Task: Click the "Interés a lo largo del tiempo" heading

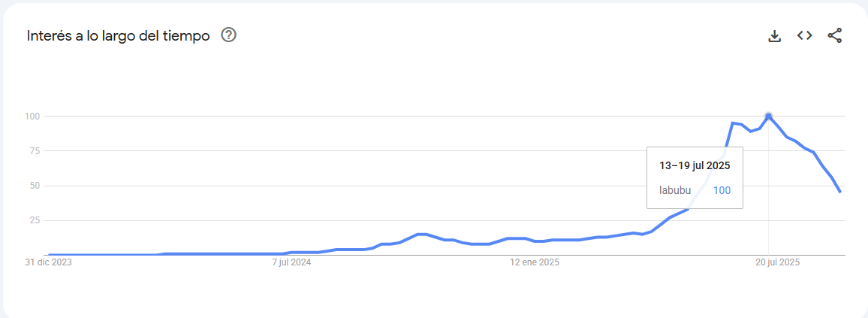Action: [119, 36]
